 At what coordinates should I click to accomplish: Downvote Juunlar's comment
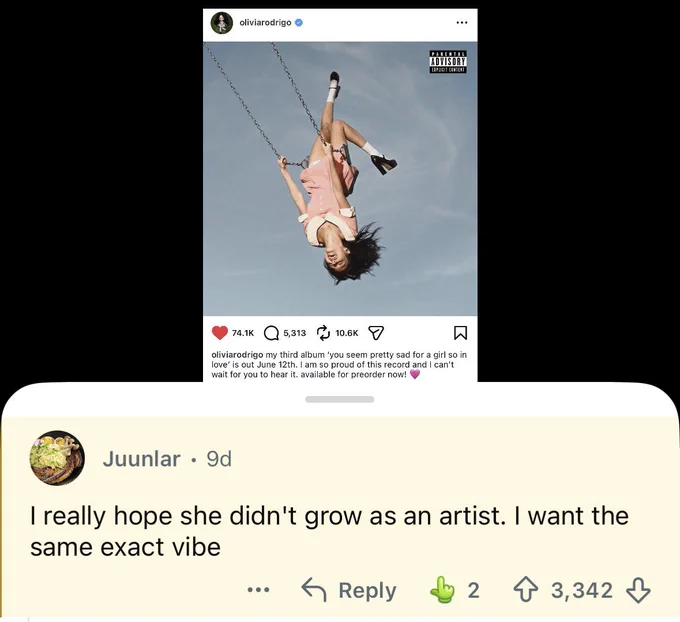coord(638,590)
